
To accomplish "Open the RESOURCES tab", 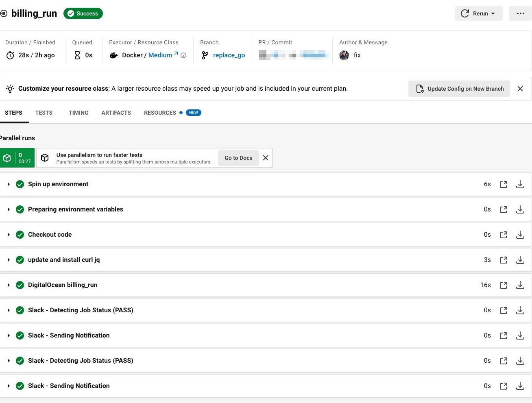I will (160, 113).
